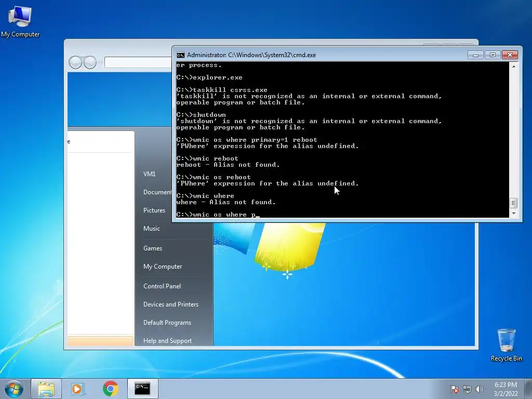The image size is (532, 399).
Task: Open My Computer in Start menu
Action: tap(163, 267)
